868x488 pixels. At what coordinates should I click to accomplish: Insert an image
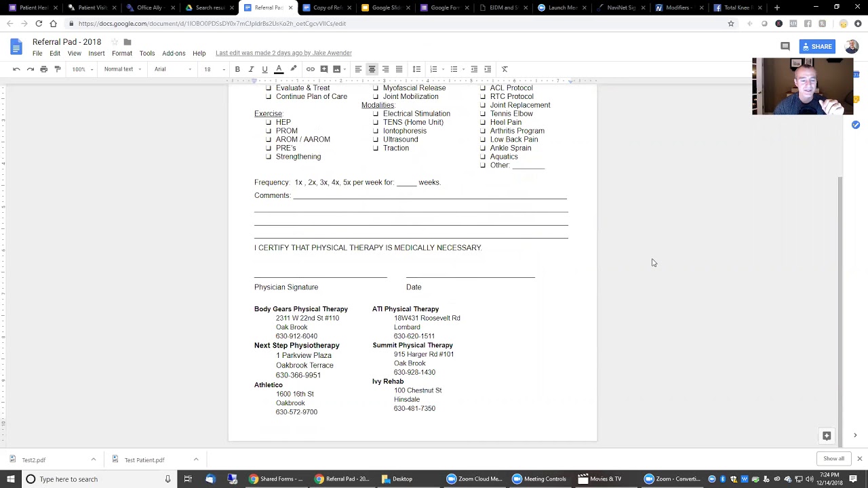coord(337,68)
